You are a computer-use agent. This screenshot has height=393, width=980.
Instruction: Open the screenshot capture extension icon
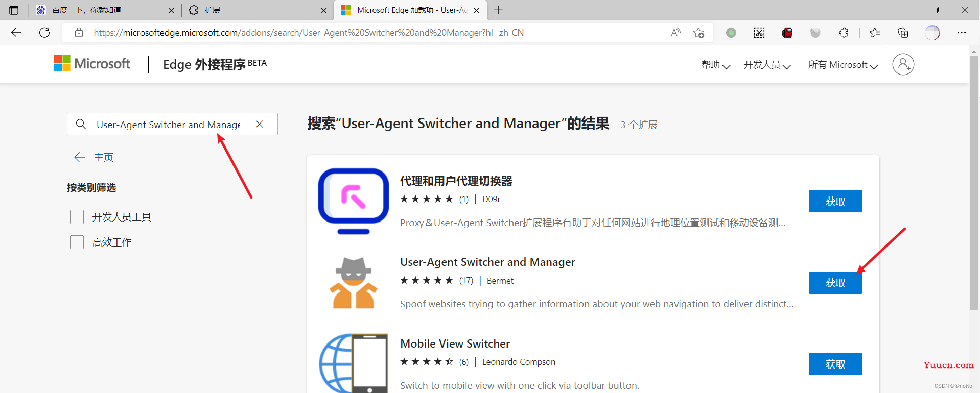[759, 33]
